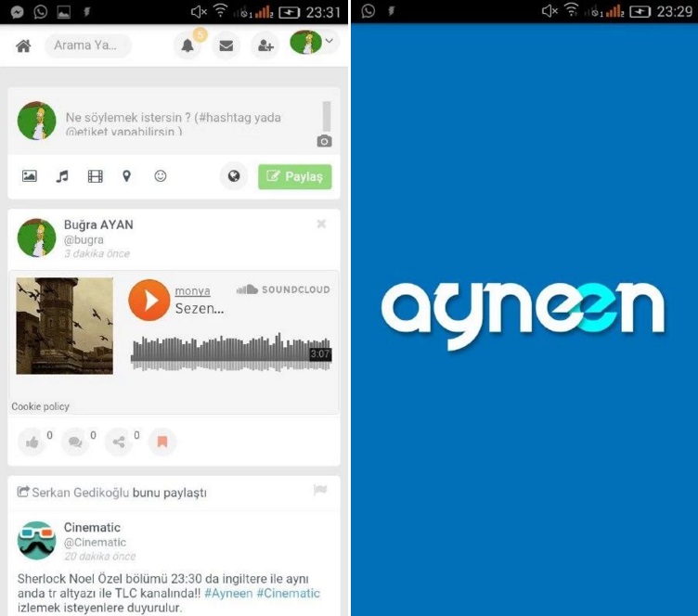Viewport: 698px width, 616px height.
Task: Open the Cinematic profile name
Action: 92,528
